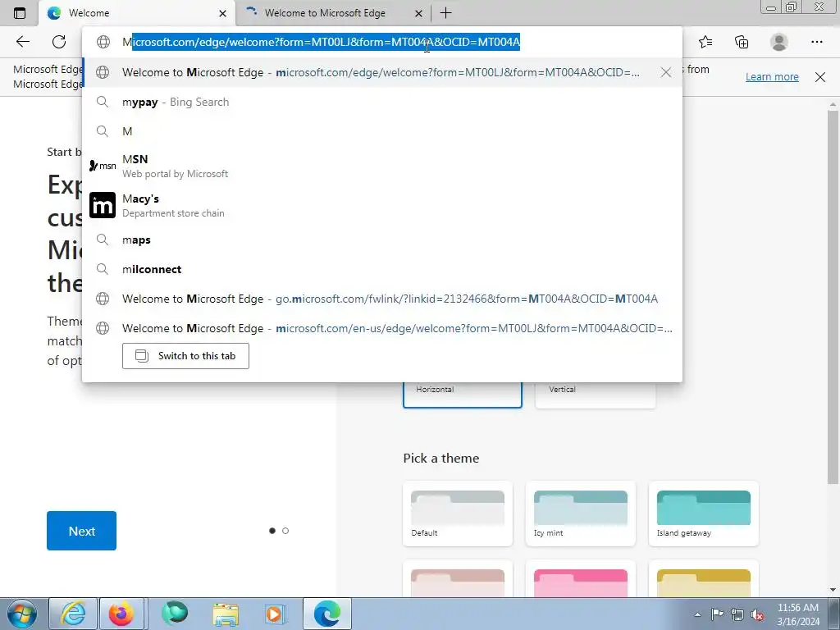
Task: Pick the yellow theme swatch
Action: coord(703,580)
